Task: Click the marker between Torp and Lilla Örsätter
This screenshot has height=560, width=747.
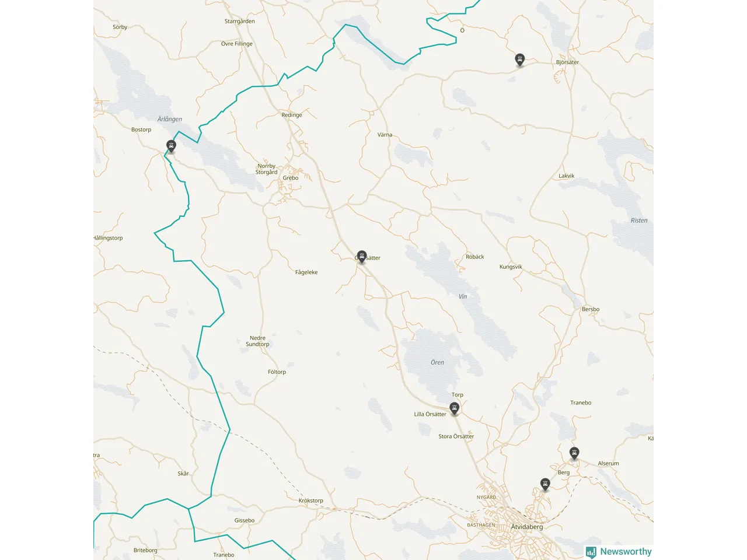Action: pyautogui.click(x=455, y=408)
